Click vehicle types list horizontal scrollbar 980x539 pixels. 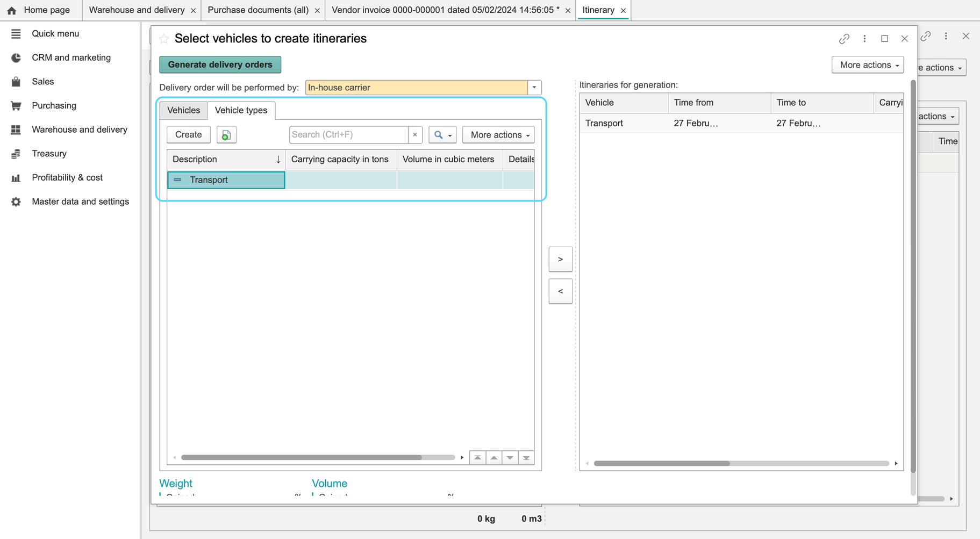click(302, 458)
